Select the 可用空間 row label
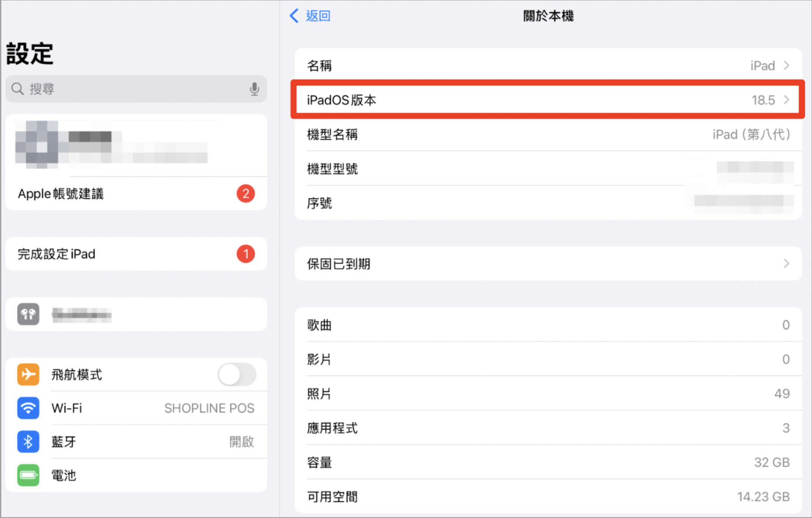The image size is (812, 518). (x=332, y=497)
